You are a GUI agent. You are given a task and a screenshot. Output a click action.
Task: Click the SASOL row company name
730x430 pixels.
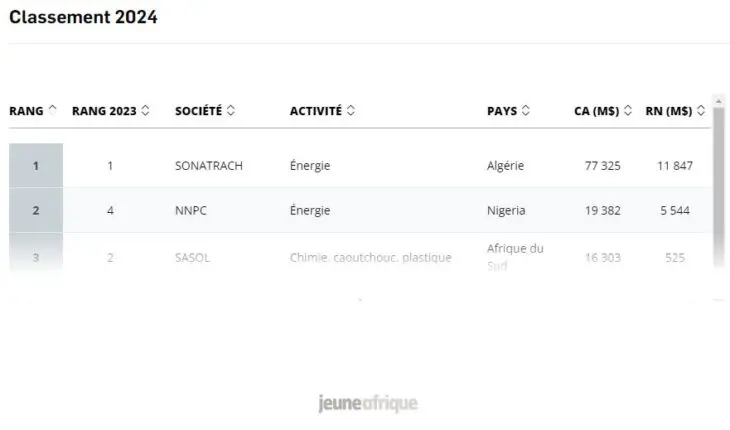192,257
